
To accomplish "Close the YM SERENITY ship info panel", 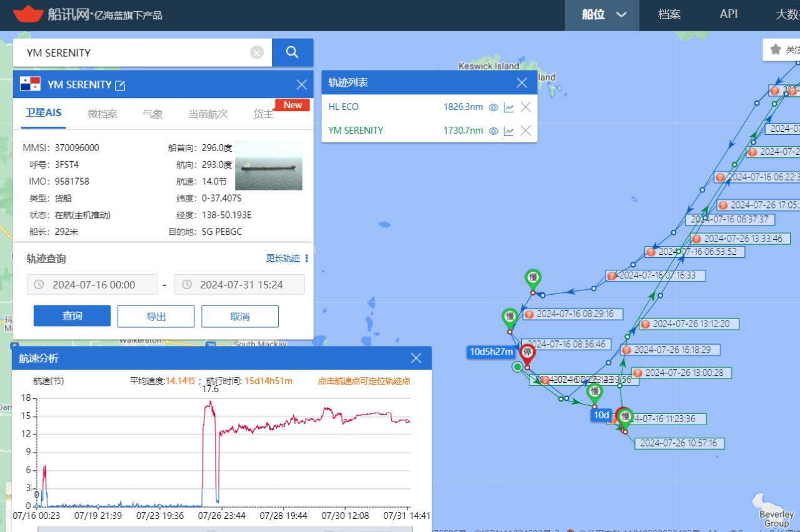I will 302,84.
